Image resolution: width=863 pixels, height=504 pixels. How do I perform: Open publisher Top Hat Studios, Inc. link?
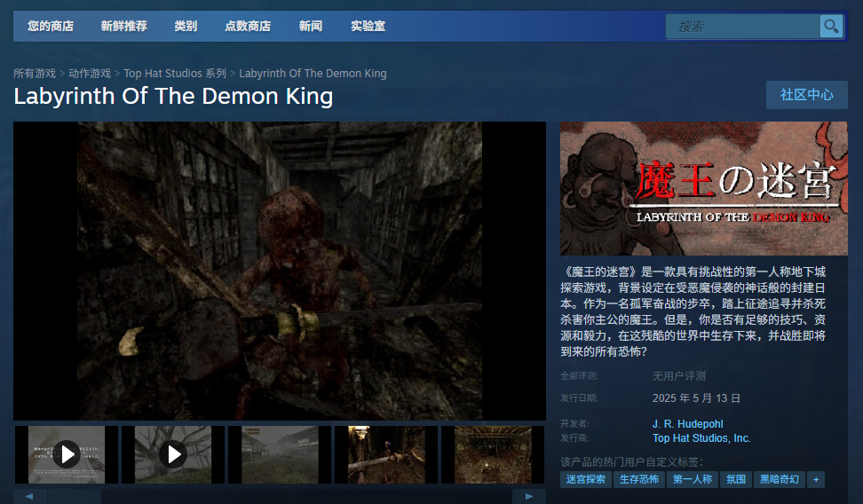coord(701,438)
